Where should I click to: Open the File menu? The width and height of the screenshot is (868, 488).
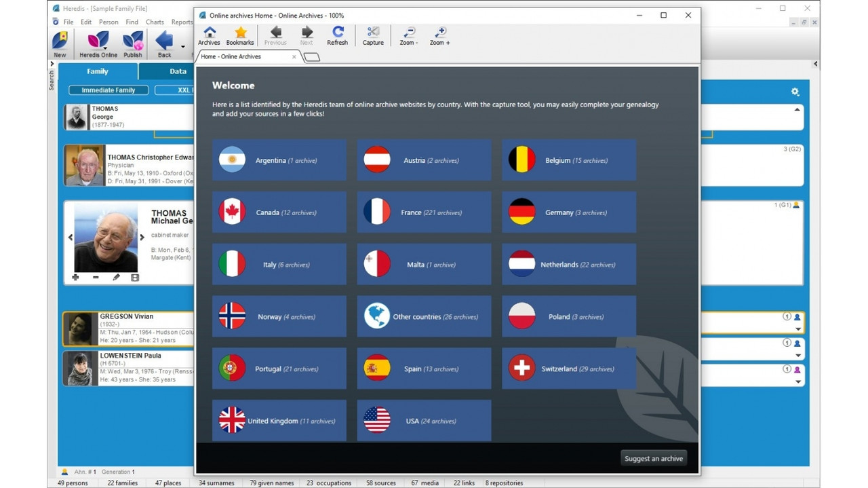click(x=68, y=22)
